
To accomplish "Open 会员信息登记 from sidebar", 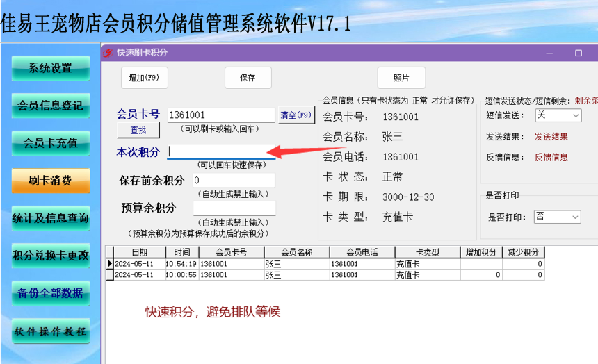I will (51, 106).
